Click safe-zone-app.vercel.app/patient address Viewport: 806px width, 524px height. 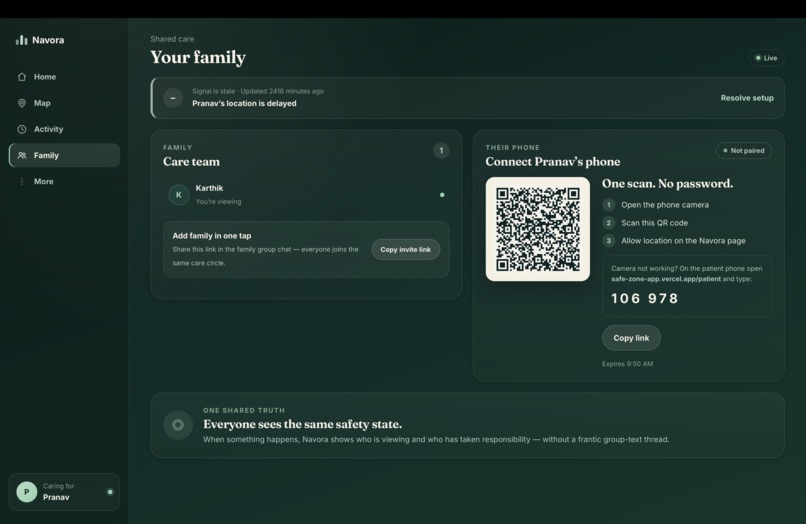pos(666,279)
